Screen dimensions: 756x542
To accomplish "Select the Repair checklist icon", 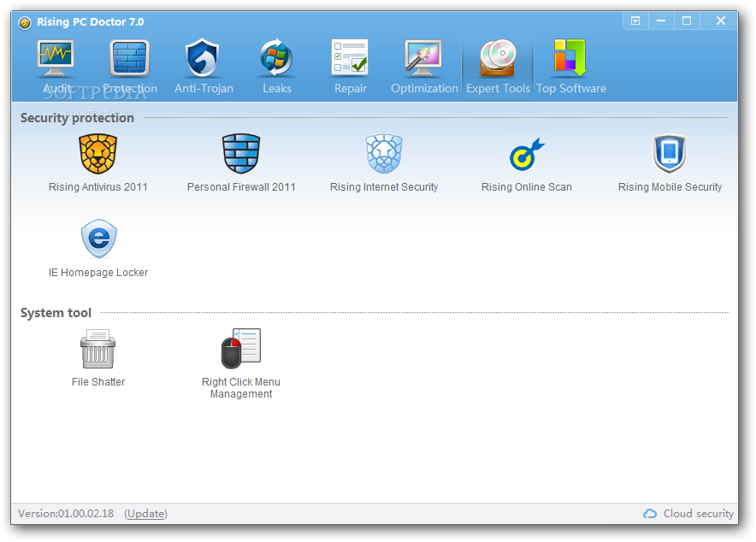I will tap(350, 57).
